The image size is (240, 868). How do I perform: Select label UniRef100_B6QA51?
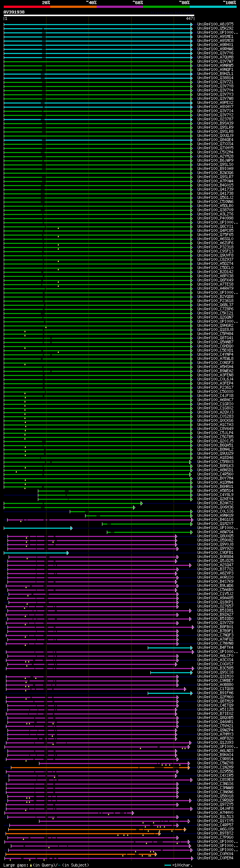coord(215,445)
